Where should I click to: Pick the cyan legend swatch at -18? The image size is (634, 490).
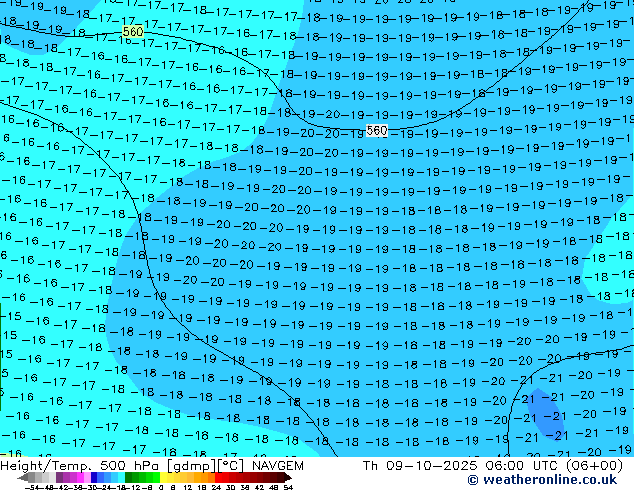point(121,477)
